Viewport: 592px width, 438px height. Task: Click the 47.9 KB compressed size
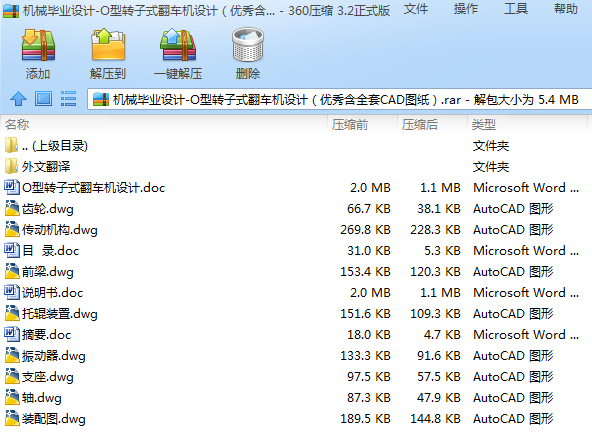tap(439, 398)
